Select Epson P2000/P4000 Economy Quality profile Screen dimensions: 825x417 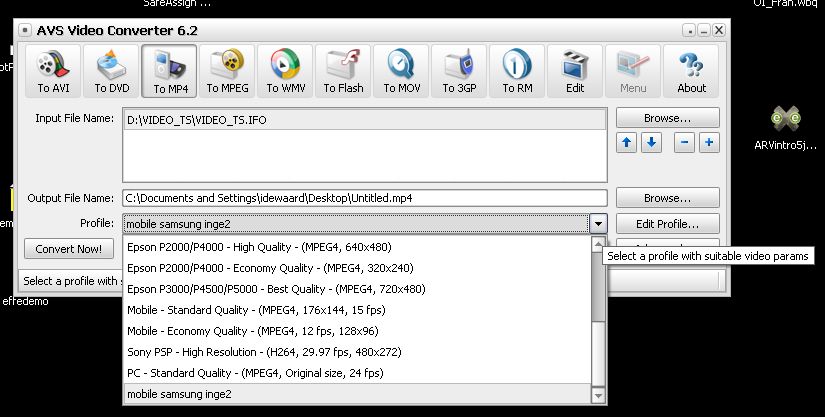[358, 268]
